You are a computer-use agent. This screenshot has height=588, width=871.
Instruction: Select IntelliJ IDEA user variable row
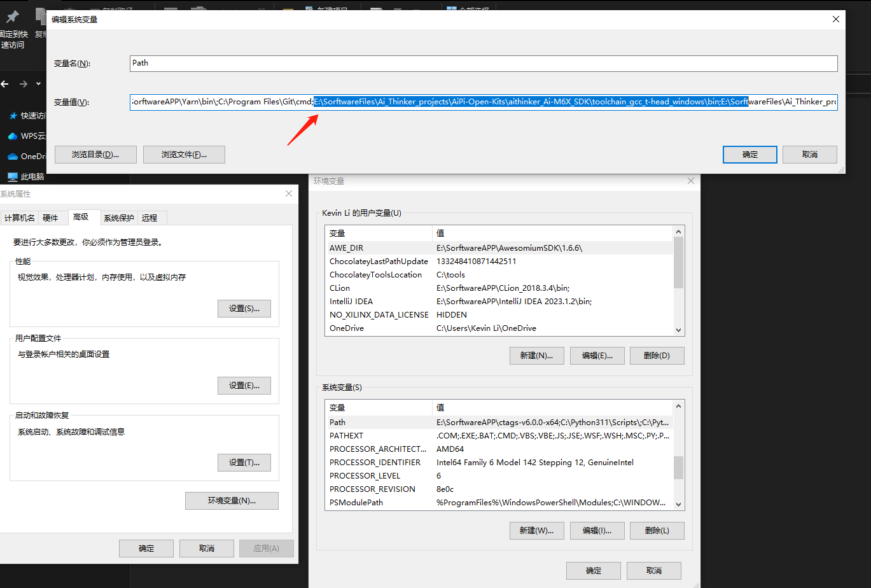499,302
